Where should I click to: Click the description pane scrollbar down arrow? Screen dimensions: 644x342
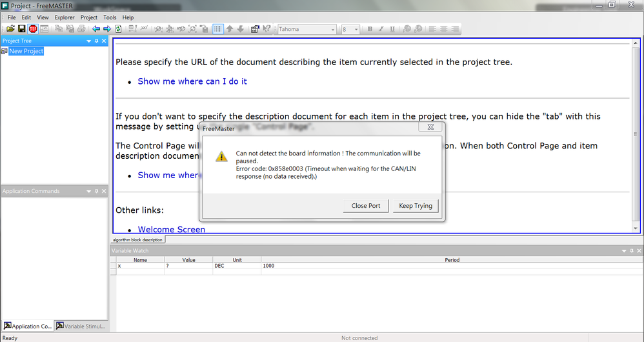click(636, 228)
